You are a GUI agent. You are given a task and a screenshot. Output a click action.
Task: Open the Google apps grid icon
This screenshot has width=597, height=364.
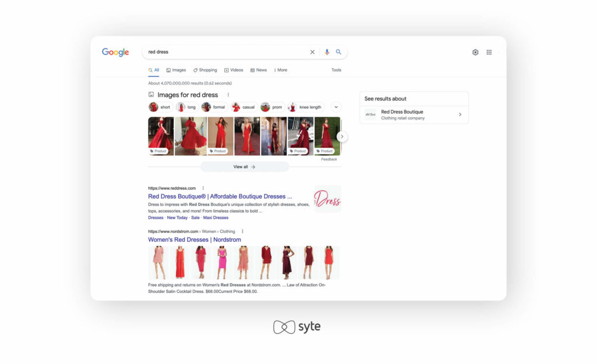(x=489, y=52)
